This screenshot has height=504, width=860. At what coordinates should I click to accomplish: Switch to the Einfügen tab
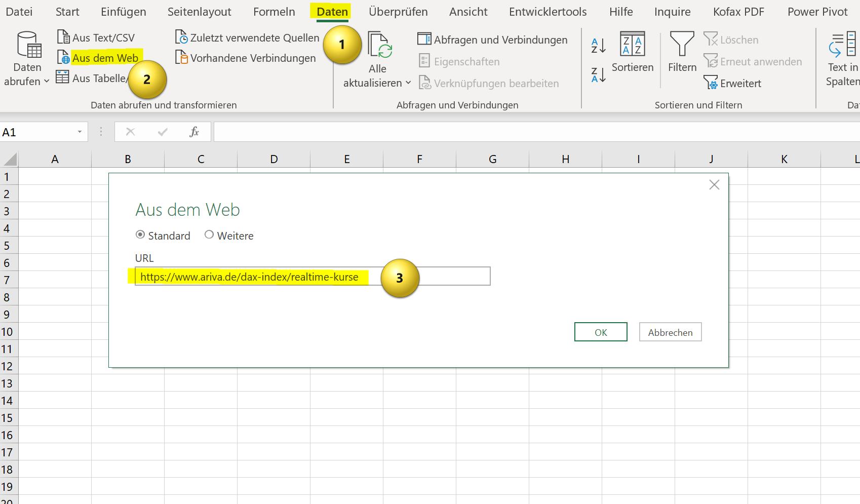pos(124,12)
